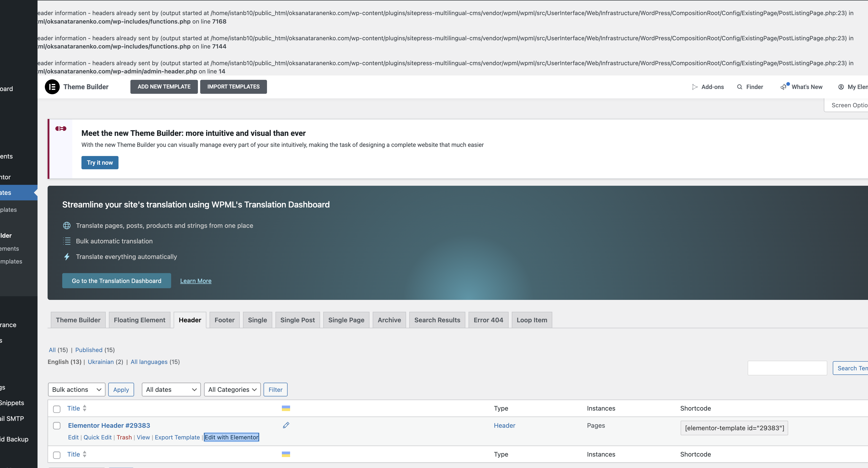This screenshot has width=868, height=468.
Task: Open the All Categories dropdown
Action: pyautogui.click(x=232, y=389)
